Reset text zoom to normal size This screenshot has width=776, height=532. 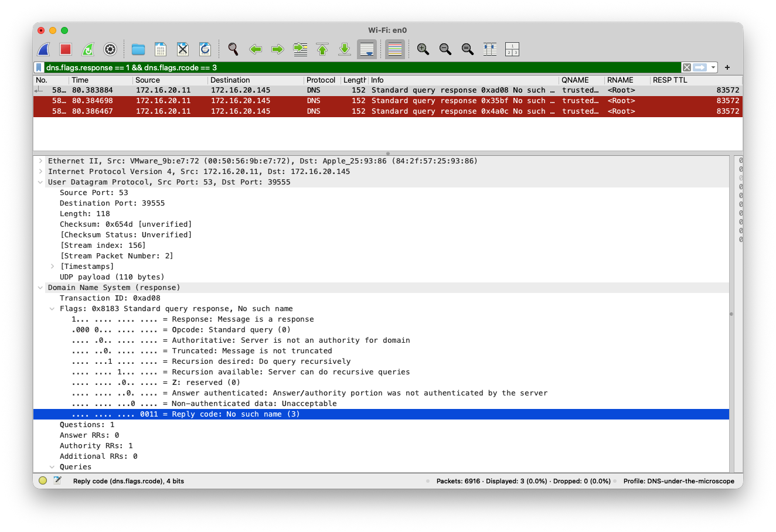click(468, 49)
